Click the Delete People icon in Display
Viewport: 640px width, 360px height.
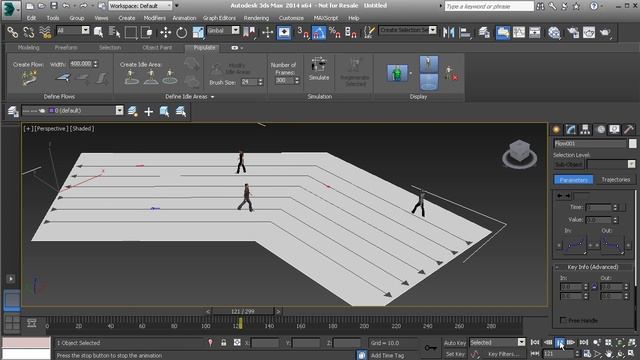click(451, 73)
